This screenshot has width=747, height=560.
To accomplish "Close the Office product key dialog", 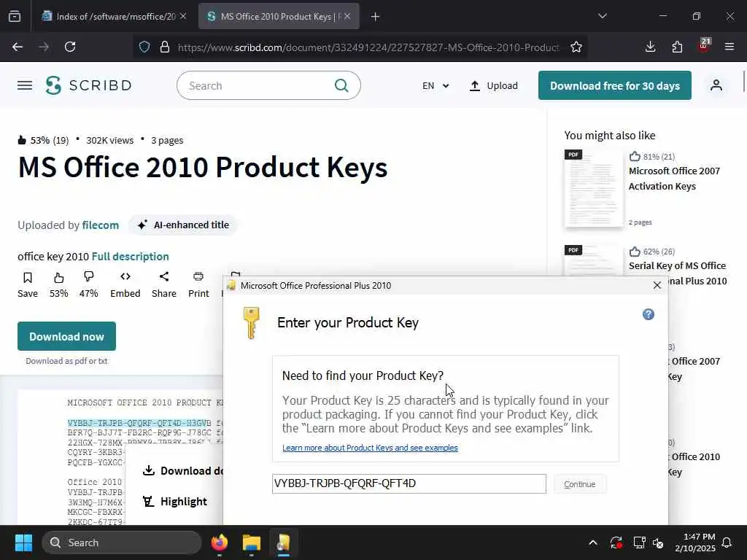I will click(x=657, y=285).
